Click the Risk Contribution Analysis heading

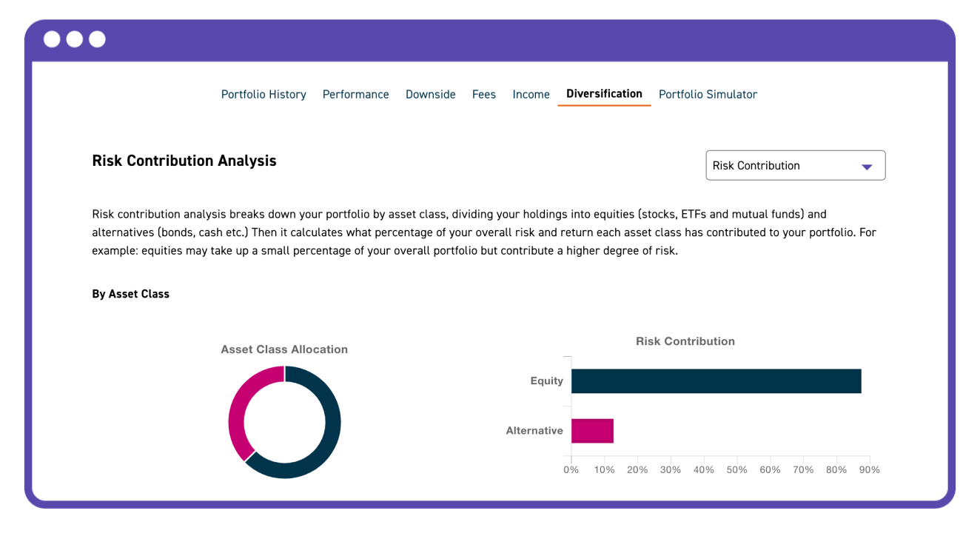point(184,161)
